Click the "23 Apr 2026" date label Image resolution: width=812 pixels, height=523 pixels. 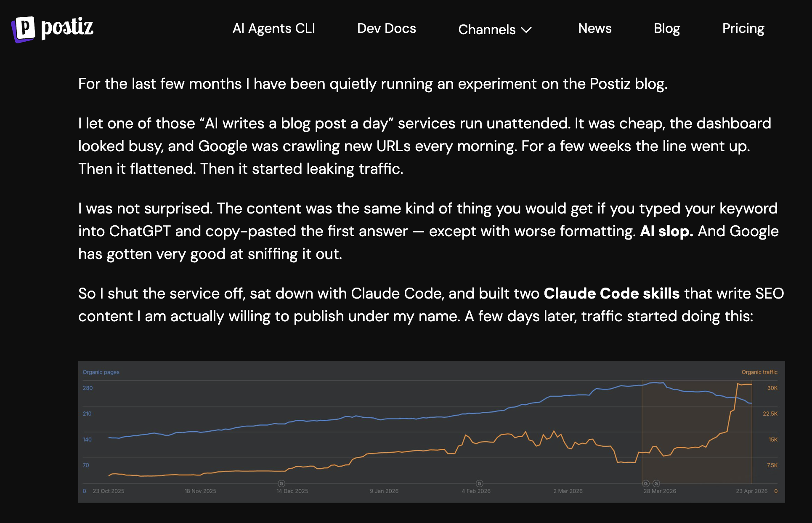pyautogui.click(x=752, y=491)
